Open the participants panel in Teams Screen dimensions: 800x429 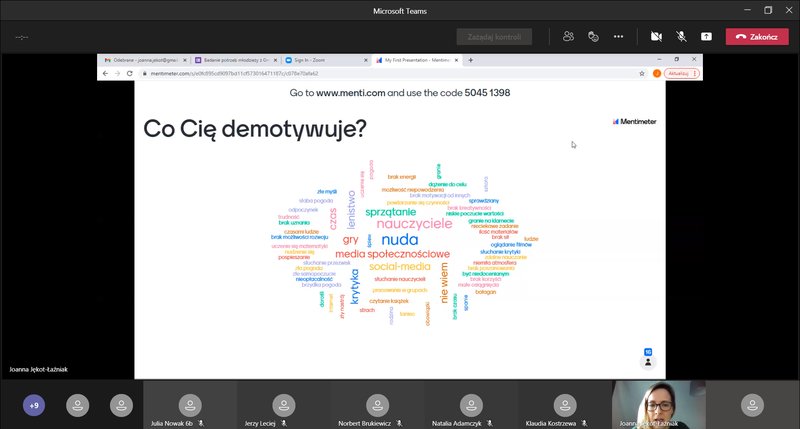568,36
